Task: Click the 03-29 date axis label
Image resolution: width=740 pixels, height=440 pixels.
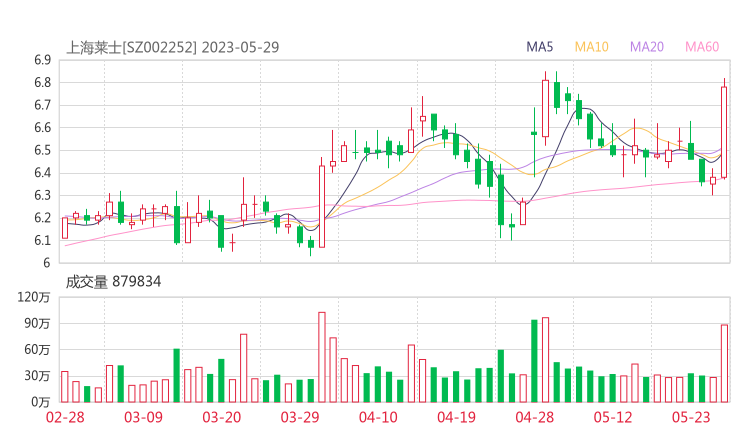Action: click(300, 417)
